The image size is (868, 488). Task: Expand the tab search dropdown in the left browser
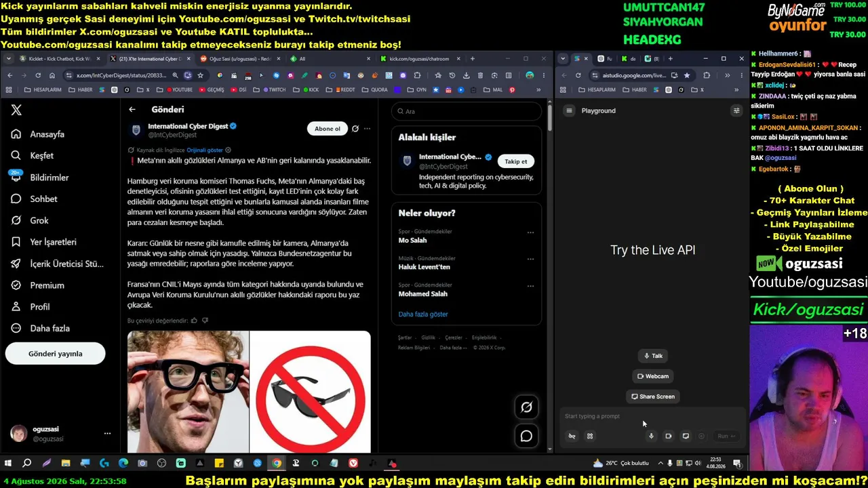click(9, 59)
